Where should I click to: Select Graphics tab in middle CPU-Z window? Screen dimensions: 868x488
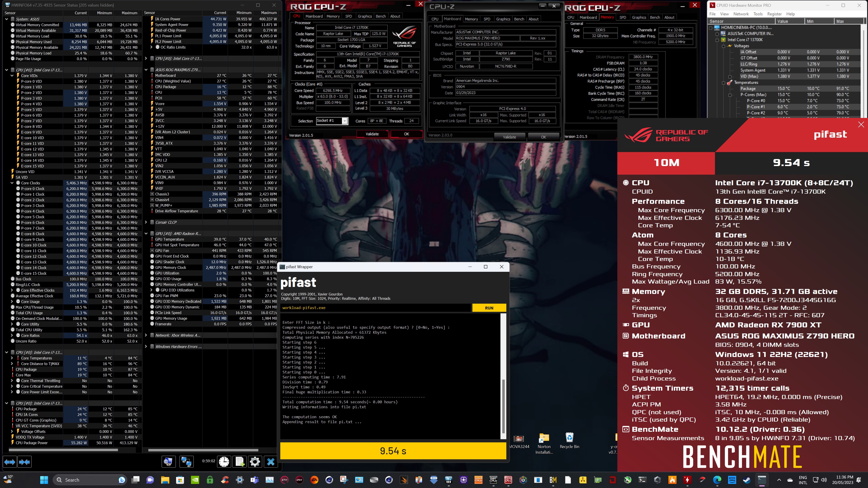[x=503, y=19]
